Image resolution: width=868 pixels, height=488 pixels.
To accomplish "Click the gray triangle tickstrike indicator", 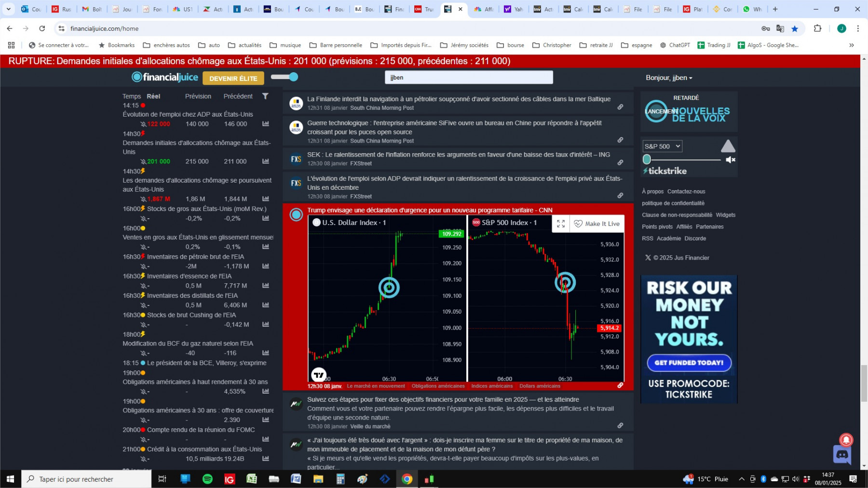I will tap(728, 146).
